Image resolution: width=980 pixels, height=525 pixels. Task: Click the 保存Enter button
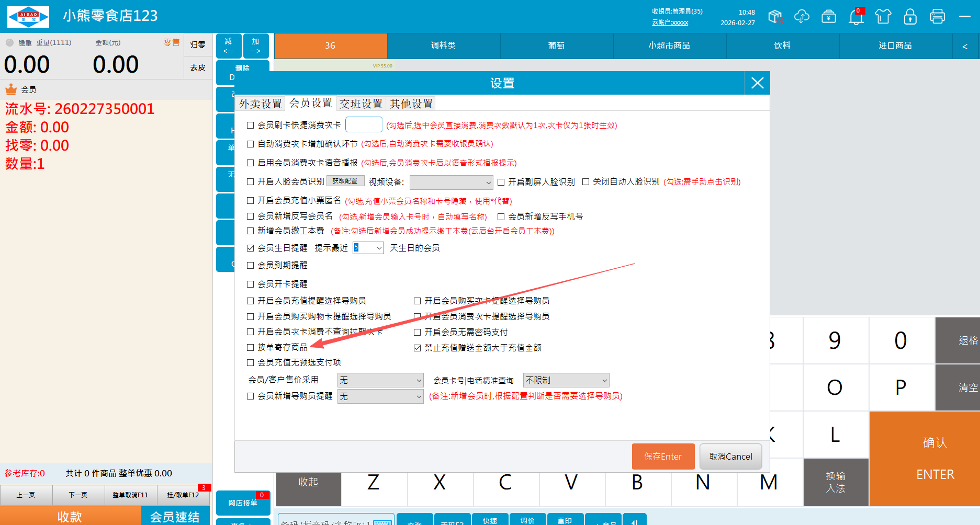pyautogui.click(x=663, y=456)
